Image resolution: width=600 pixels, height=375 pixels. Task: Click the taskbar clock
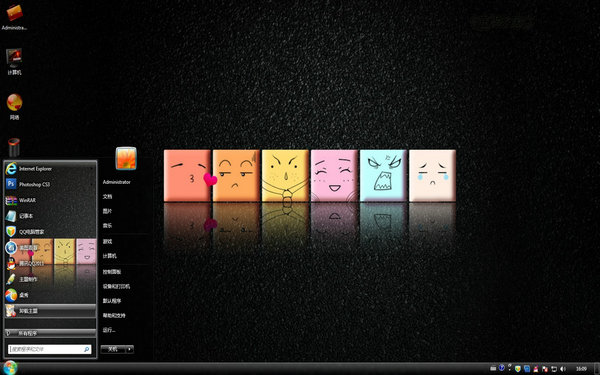click(581, 369)
